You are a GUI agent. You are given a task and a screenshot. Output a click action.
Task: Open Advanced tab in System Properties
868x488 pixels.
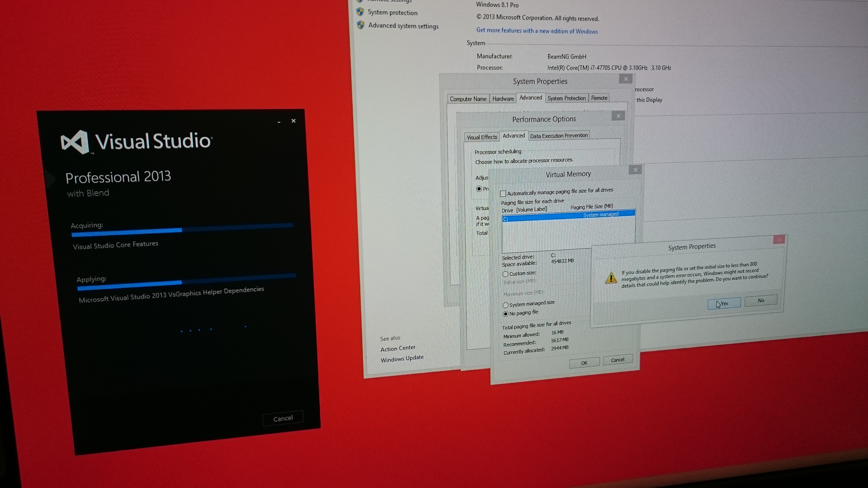point(531,98)
